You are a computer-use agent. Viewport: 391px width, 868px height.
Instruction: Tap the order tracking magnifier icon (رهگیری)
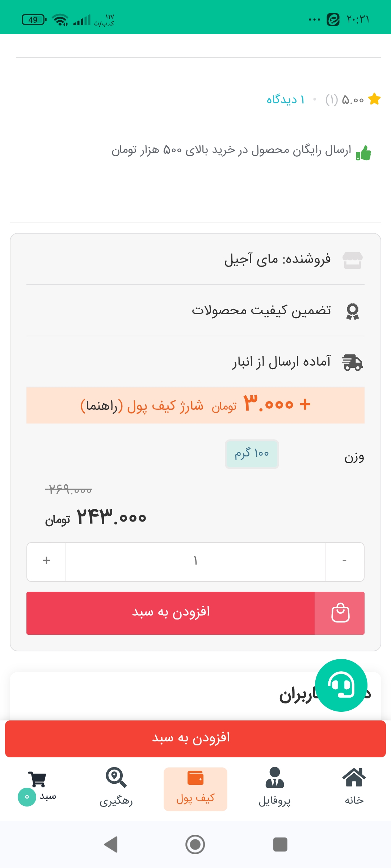pyautogui.click(x=116, y=778)
